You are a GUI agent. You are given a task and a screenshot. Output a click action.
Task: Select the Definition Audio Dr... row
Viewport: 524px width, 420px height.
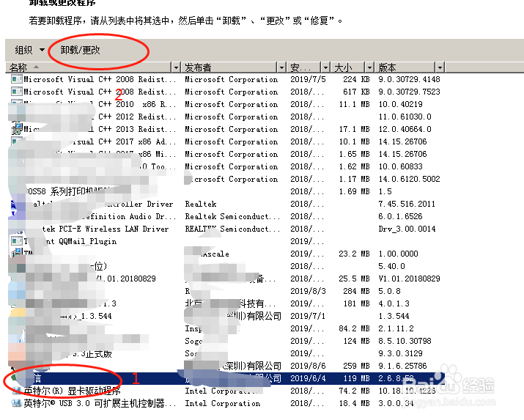(x=226, y=216)
